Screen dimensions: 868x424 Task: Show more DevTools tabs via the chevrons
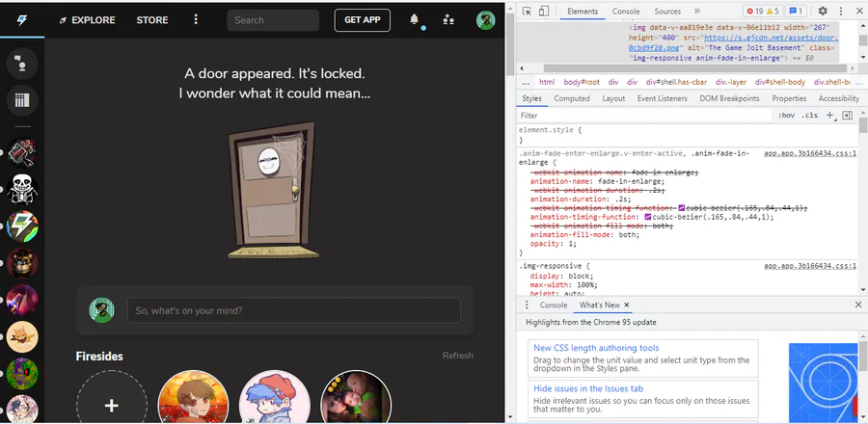pyautogui.click(x=696, y=11)
